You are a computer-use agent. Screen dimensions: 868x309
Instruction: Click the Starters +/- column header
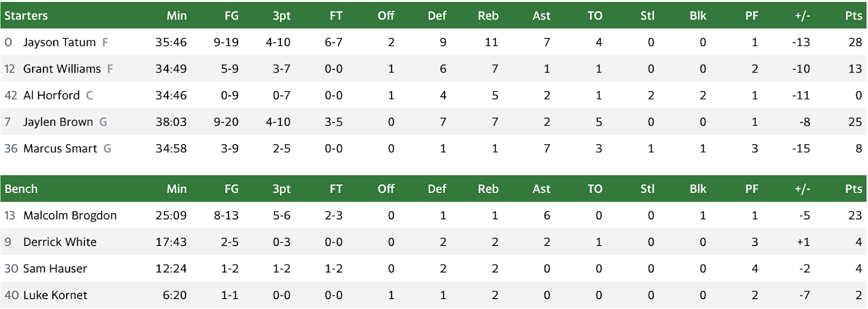click(802, 16)
